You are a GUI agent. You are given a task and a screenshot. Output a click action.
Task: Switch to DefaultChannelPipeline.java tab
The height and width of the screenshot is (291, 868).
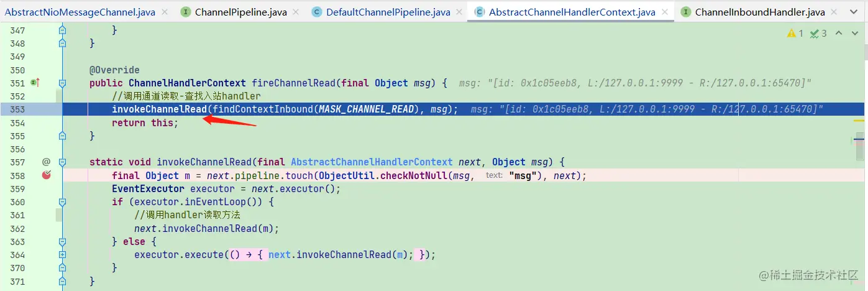pos(388,12)
